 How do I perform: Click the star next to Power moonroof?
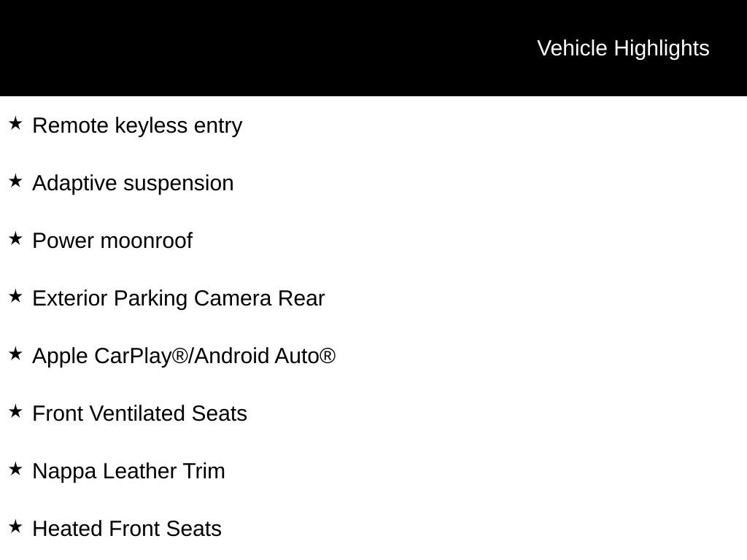15,238
